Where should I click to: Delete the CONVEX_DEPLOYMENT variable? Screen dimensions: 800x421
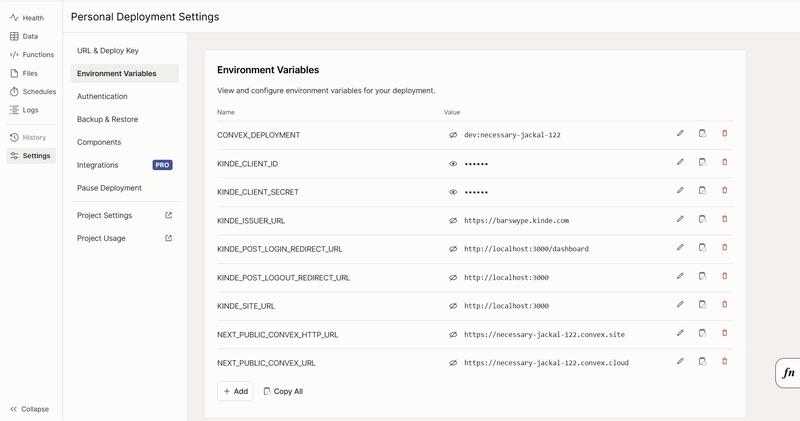click(x=724, y=133)
